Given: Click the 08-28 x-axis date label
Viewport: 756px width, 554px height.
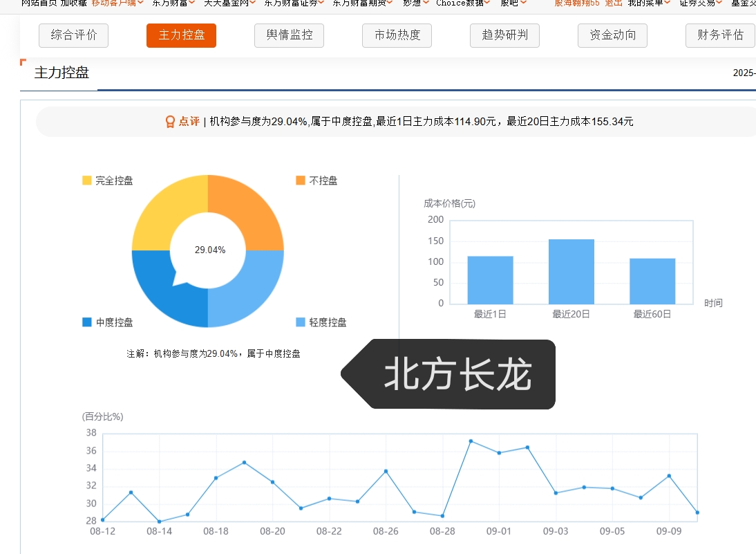Looking at the screenshot, I should 442,531.
